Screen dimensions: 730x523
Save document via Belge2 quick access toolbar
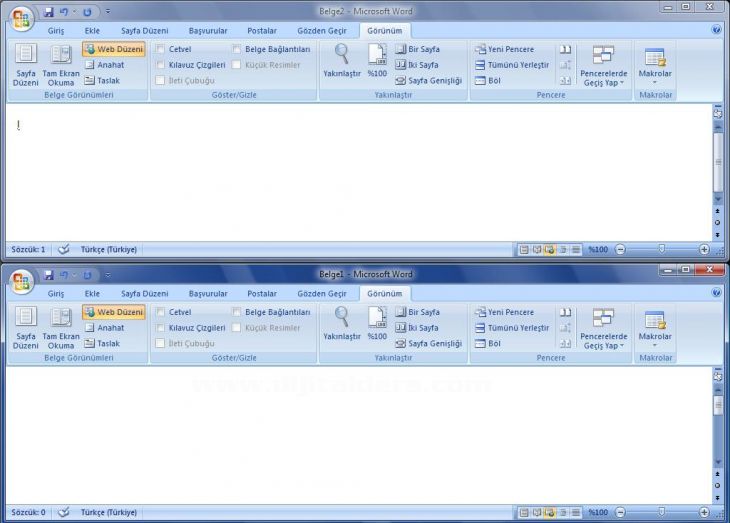coord(48,12)
